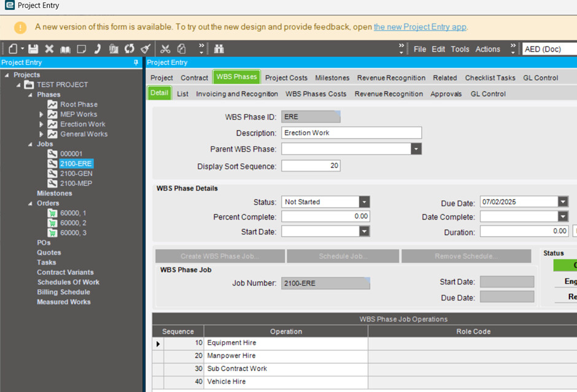Open the Due Date picker dropdown
Image resolution: width=577 pixels, height=392 pixels.
[563, 202]
